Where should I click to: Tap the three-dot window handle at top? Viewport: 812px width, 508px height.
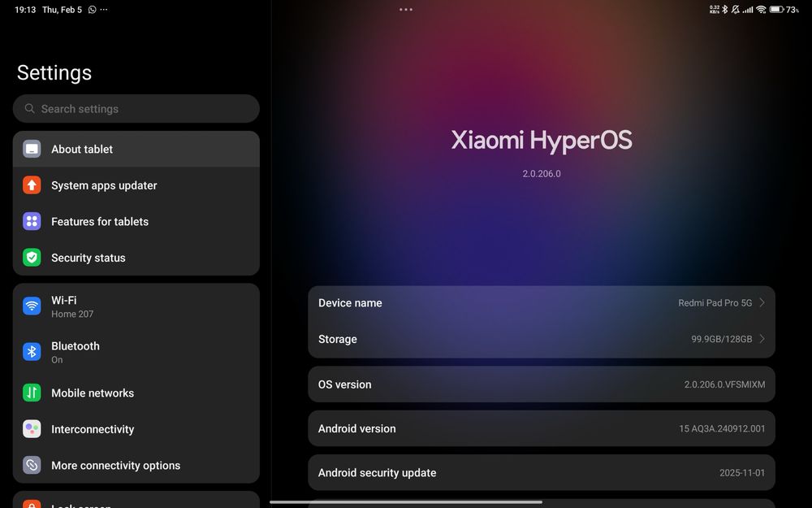coord(406,9)
